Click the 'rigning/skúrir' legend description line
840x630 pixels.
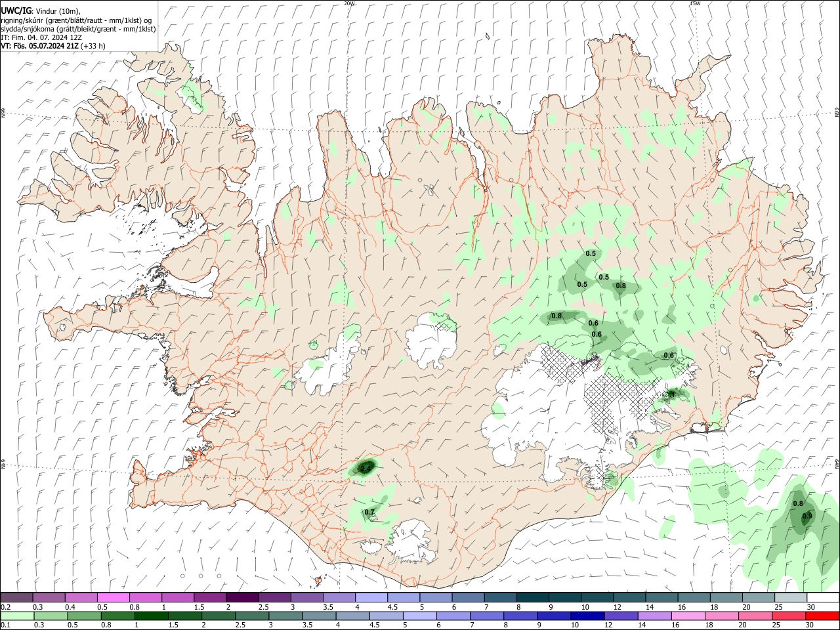click(76, 20)
